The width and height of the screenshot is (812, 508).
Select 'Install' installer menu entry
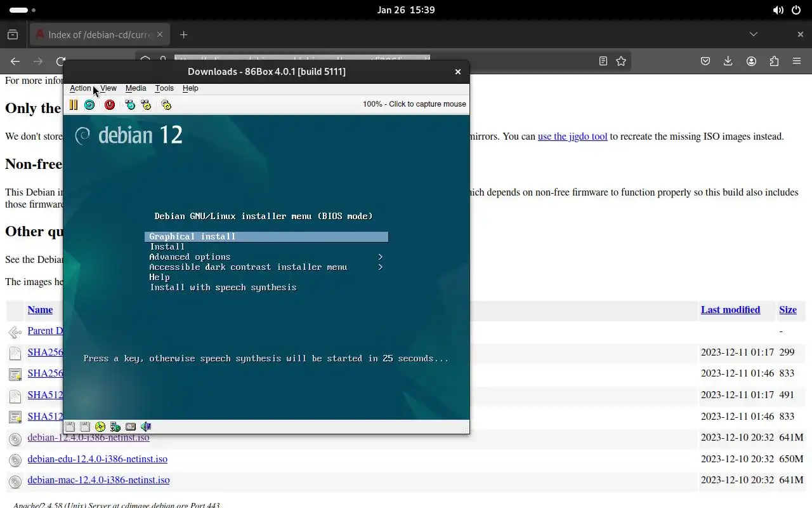coord(167,247)
